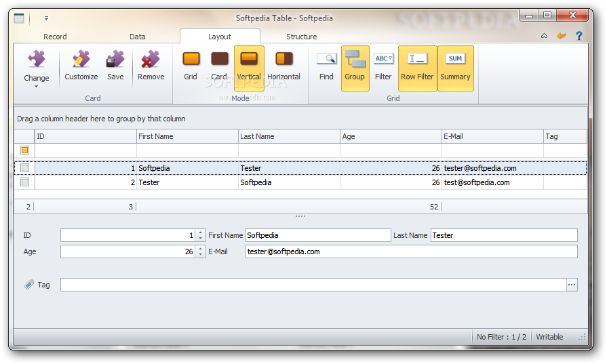Increment the Age spinner up arrow
This screenshot has height=364, width=607.
click(201, 249)
